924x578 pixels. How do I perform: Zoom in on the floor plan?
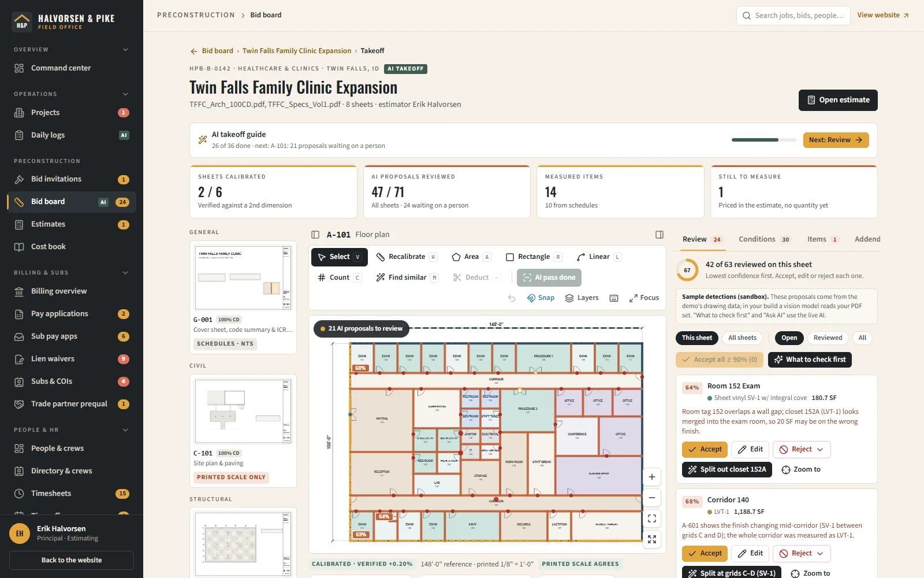(652, 477)
